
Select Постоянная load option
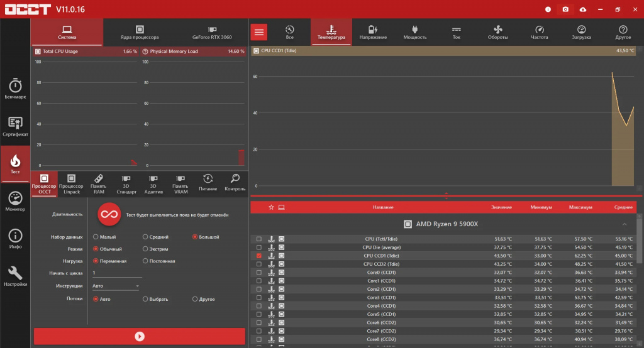point(145,261)
